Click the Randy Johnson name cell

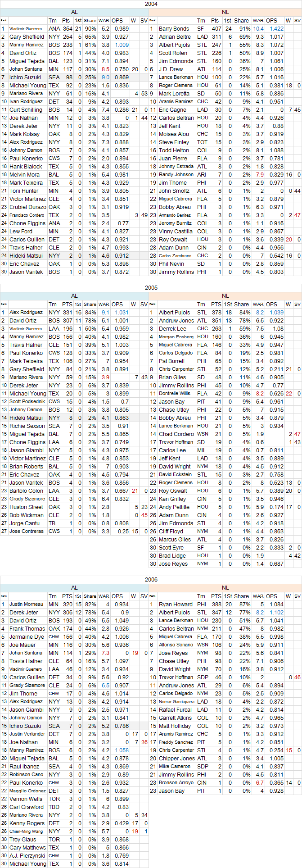(x=176, y=175)
